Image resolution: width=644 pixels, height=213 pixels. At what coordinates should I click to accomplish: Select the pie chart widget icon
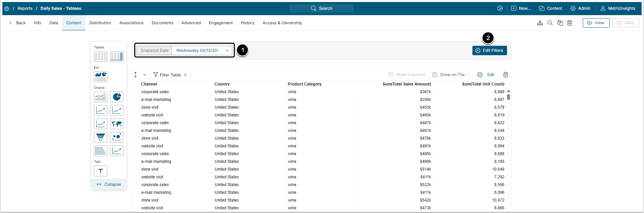click(x=117, y=97)
